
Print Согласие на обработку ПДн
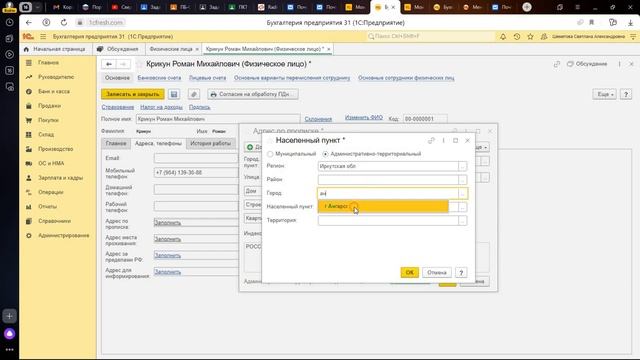(x=253, y=94)
